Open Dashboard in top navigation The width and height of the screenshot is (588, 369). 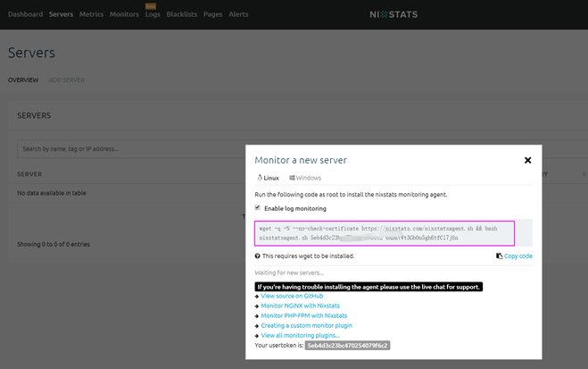[26, 14]
